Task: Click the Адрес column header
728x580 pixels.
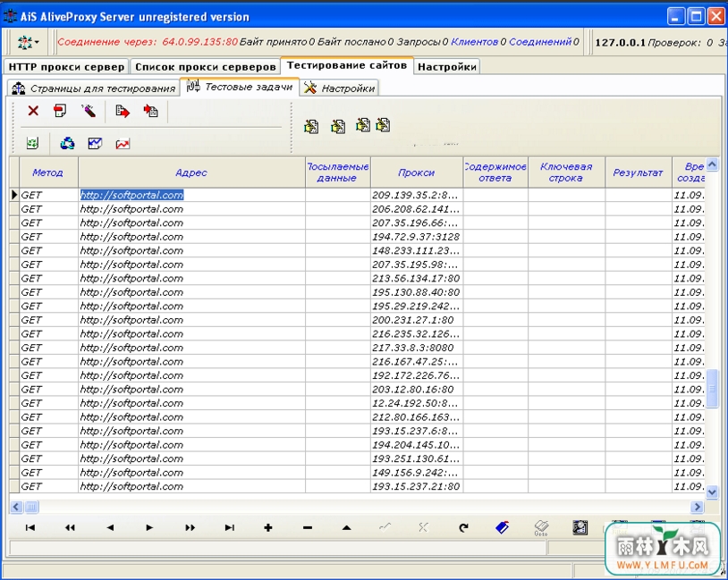Action: [191, 172]
